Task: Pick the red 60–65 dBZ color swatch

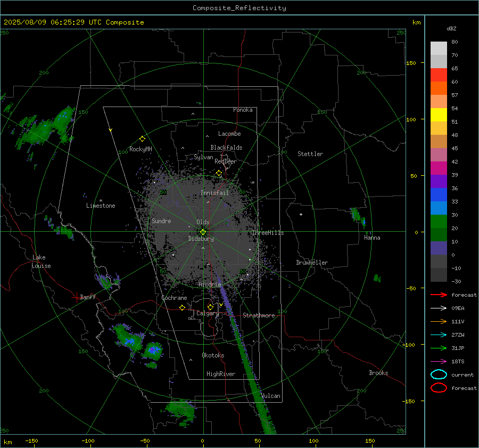Action: point(439,75)
